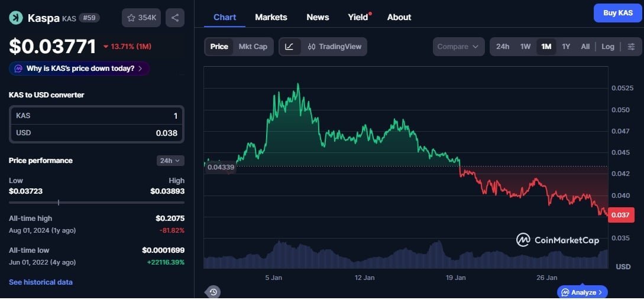Add Kaspa to watchlist with star button
The image size is (644, 300).
point(141,18)
